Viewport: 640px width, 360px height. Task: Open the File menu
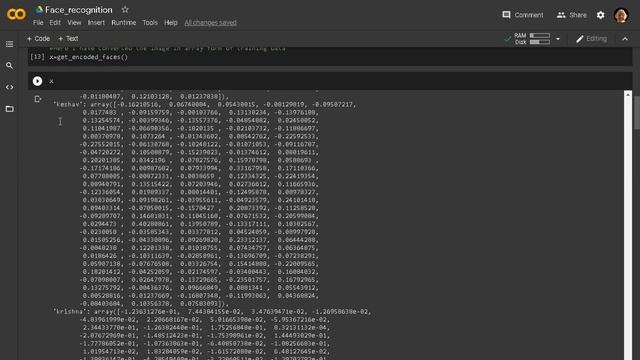38,22
